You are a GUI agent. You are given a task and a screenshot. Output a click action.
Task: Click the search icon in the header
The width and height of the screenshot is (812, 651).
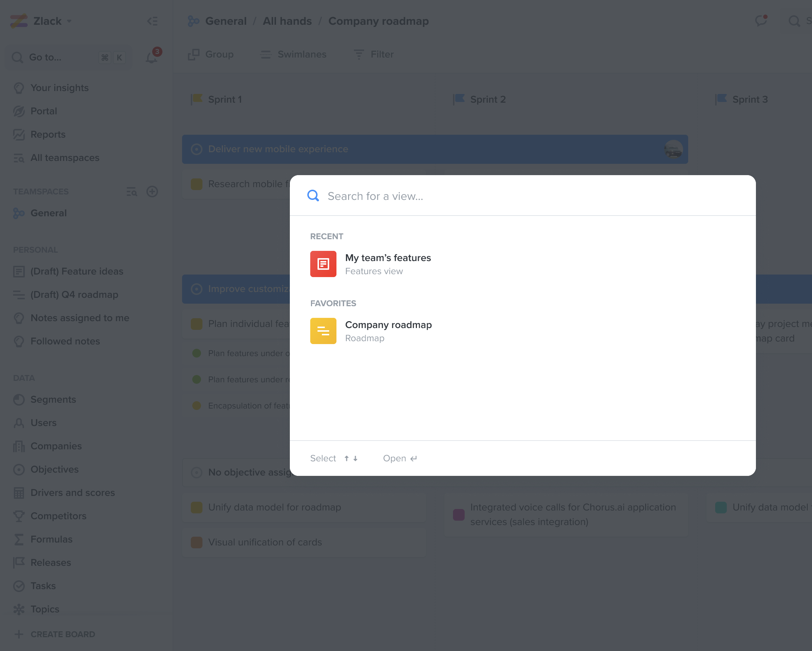coord(794,21)
